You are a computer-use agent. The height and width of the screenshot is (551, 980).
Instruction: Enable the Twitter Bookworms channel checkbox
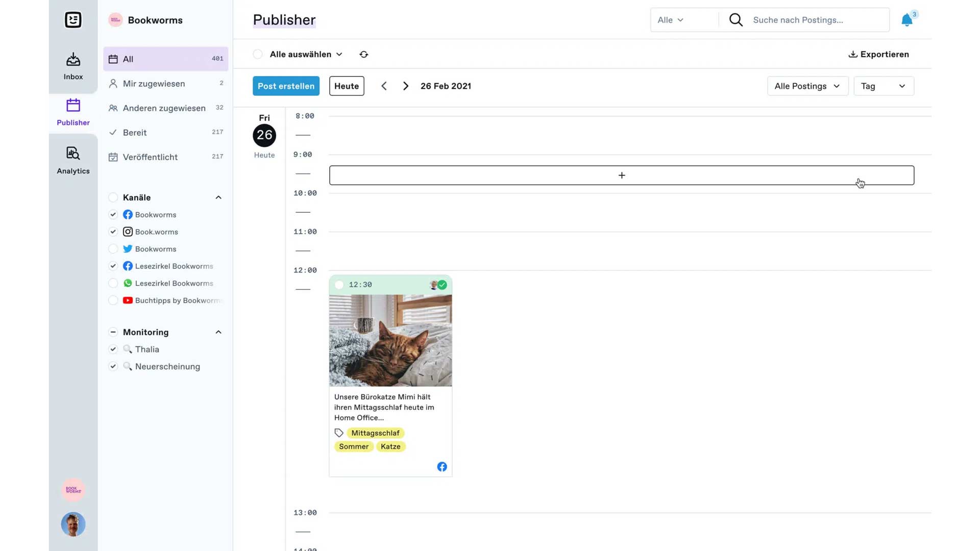point(113,249)
